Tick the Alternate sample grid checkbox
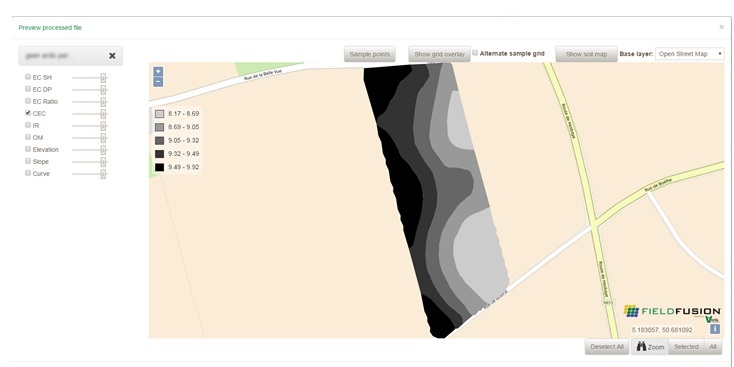This screenshot has height=367, width=734. (475, 53)
